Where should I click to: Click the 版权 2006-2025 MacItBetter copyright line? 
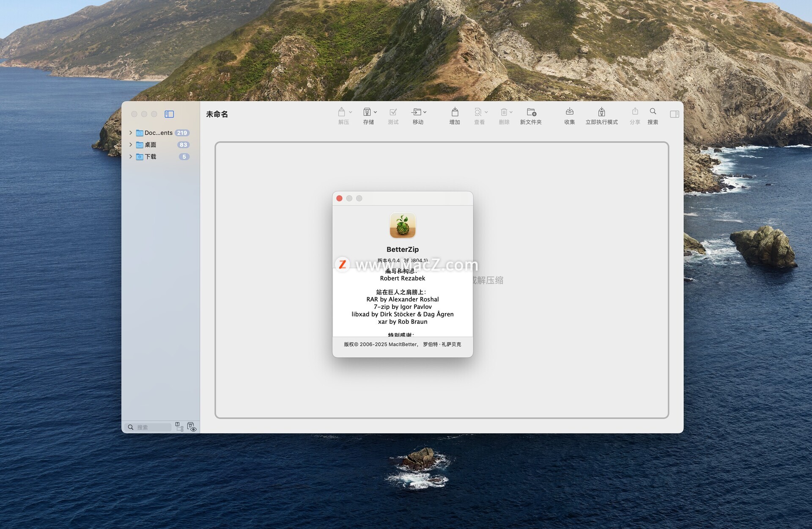403,344
